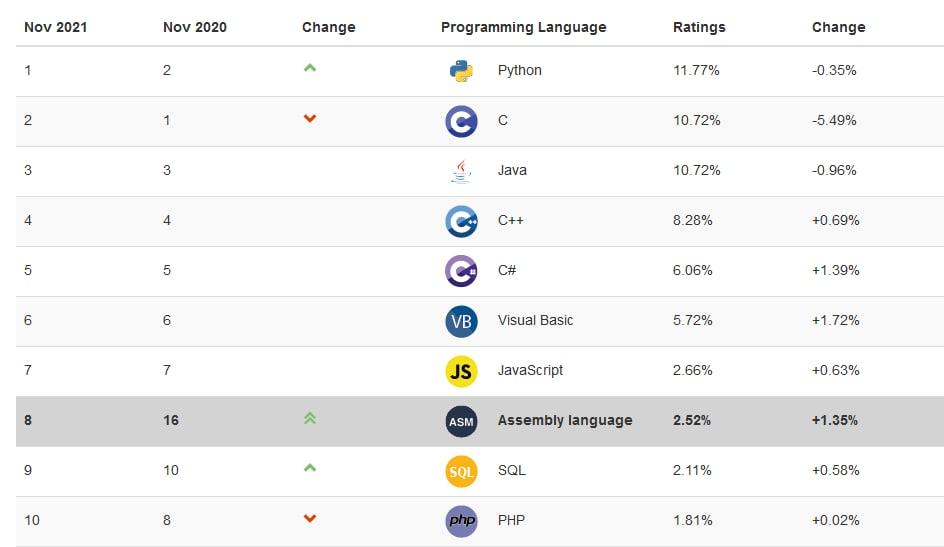Click the Ratings column header
The width and height of the screenshot is (944, 547).
pos(699,27)
